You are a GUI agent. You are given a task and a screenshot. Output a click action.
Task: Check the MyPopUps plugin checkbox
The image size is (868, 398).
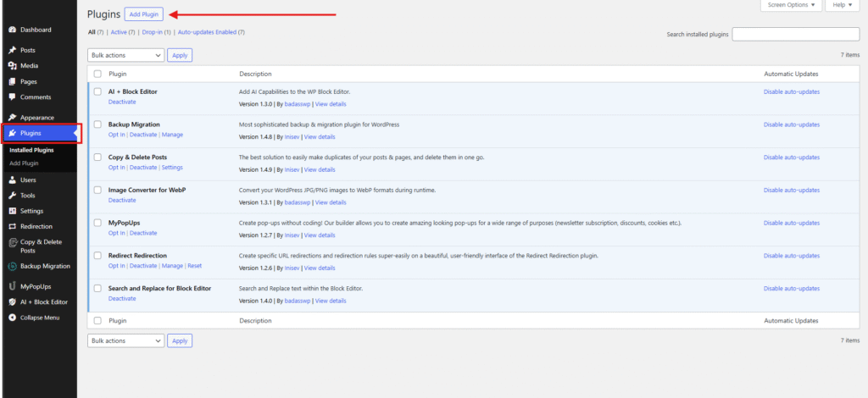97,224
